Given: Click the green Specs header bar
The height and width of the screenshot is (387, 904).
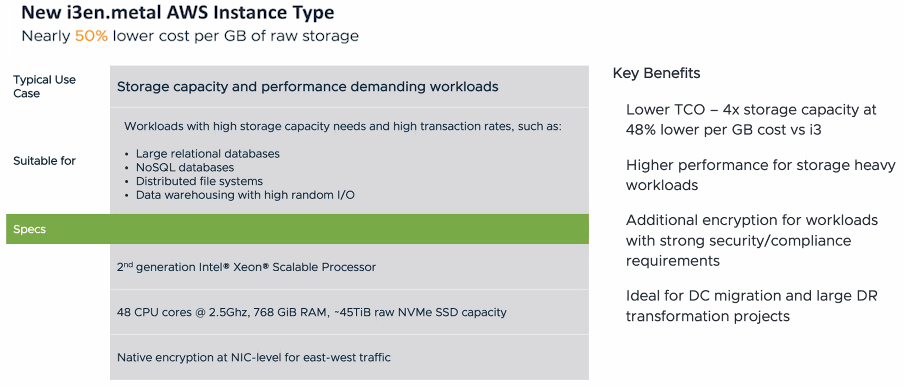Looking at the screenshot, I should point(297,229).
